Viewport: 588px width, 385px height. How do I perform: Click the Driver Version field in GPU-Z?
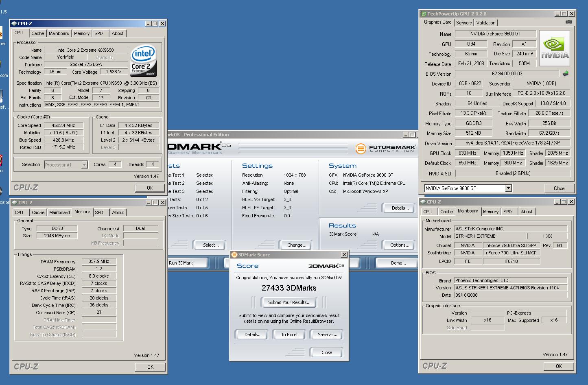point(513,143)
